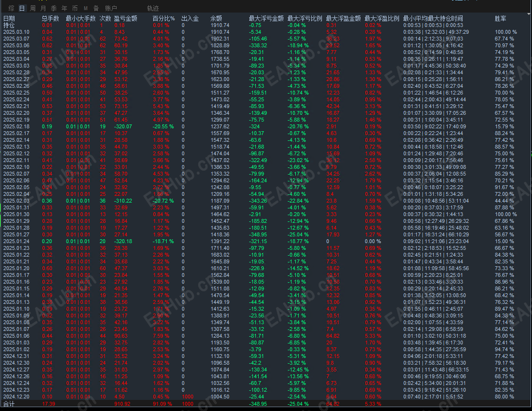Click the 44.44 % win rate cell
Viewport: 532px width, 411px height.
[504, 201]
